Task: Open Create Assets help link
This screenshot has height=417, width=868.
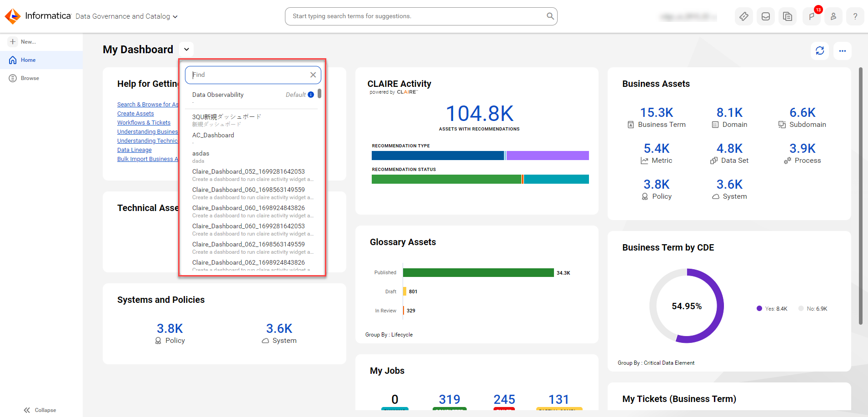Action: point(135,114)
